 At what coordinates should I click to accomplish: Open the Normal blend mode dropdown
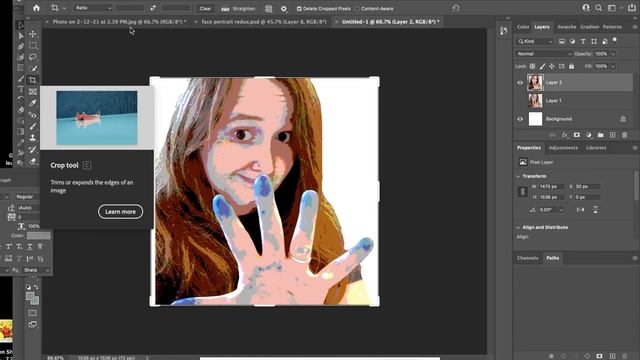coord(544,54)
